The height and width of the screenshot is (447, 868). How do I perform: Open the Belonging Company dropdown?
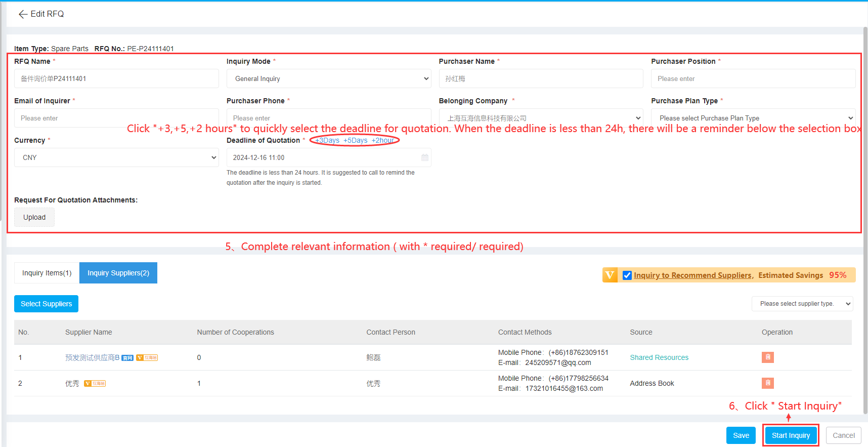(541, 118)
